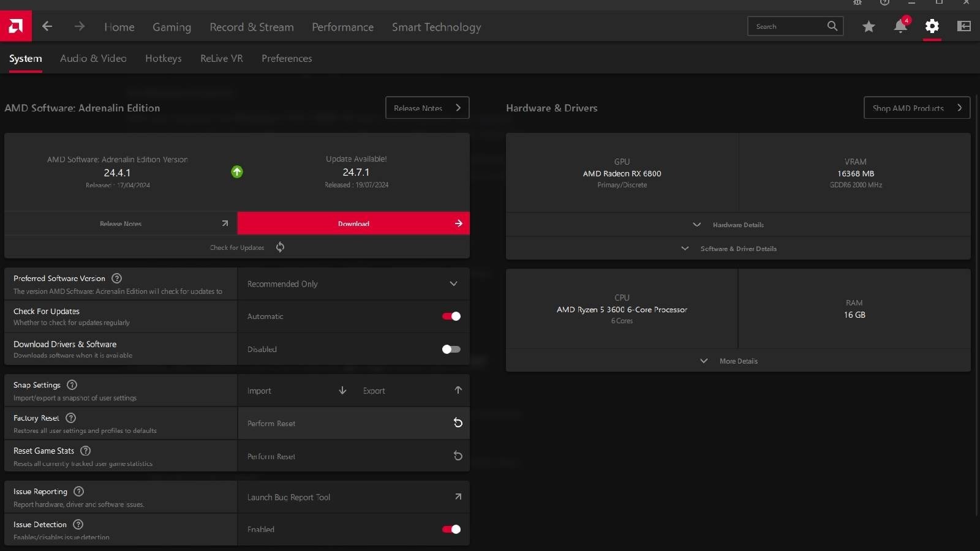Screen dimensions: 980x551
Task: Open Preferred Software Version dropdown
Action: click(353, 284)
